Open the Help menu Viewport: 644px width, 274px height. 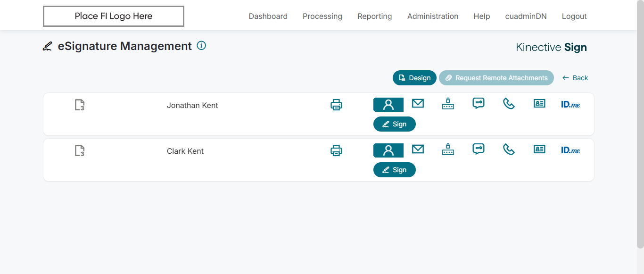[x=482, y=16]
